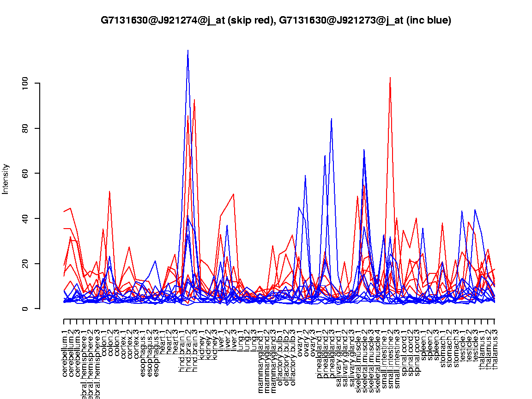This screenshot has height=399, width=532.
Task: Click the 'Intensity' y-axis label
Action: (x=6, y=179)
